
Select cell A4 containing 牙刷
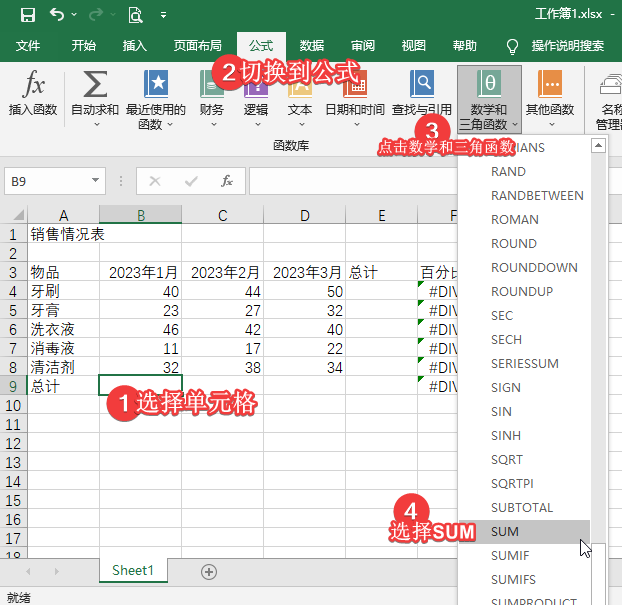63,291
